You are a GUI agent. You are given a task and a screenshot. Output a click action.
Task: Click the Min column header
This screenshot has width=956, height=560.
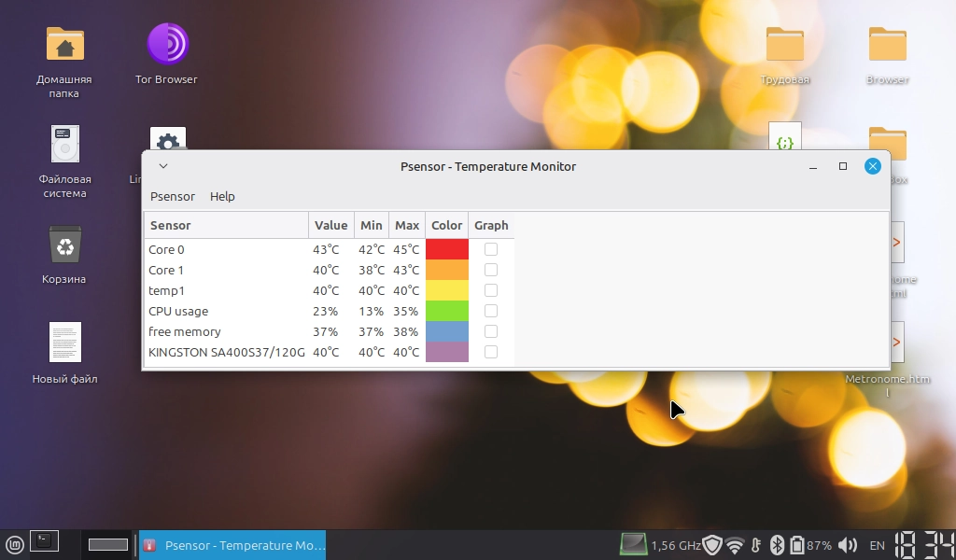[x=372, y=226]
